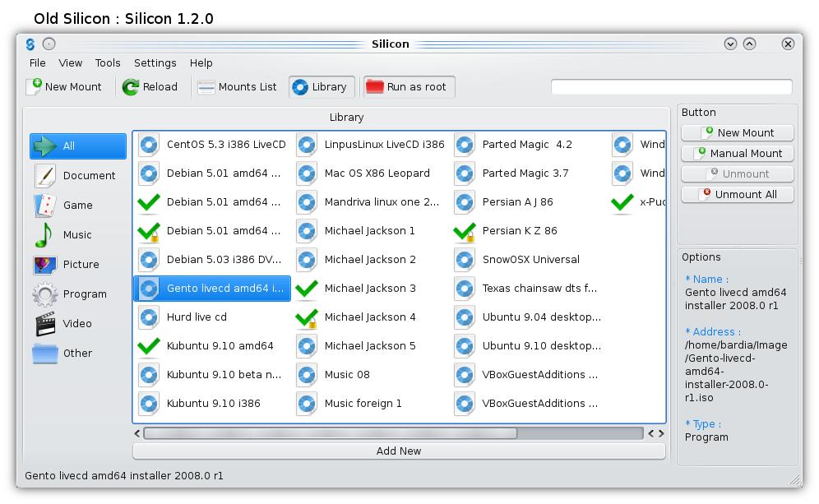Toggle the Library toolbar button
This screenshot has width=819, height=504.
(322, 86)
